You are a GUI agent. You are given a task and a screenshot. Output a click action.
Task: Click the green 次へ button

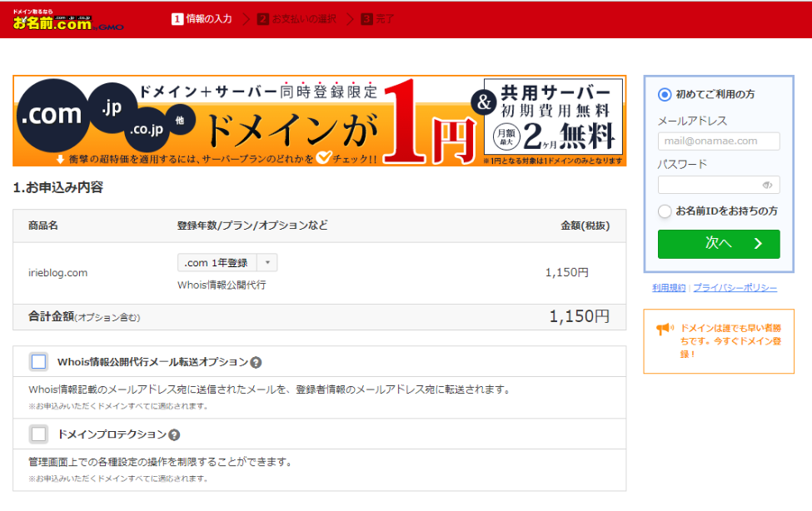click(719, 244)
